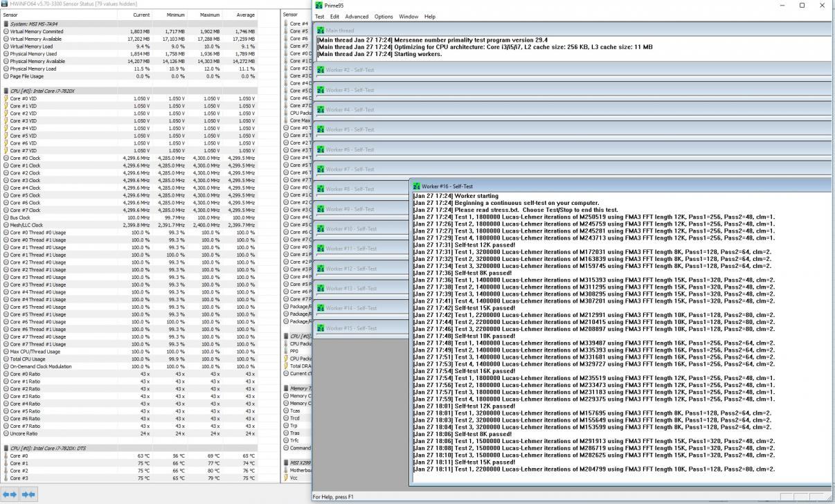The image size is (835, 504).
Task: Select the Uncore Ratio row
Action: pos(129,433)
